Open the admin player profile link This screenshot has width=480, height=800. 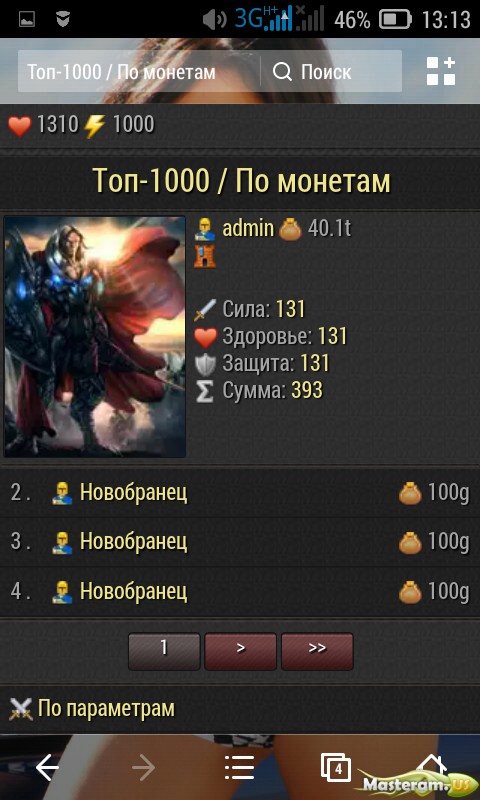(x=248, y=229)
